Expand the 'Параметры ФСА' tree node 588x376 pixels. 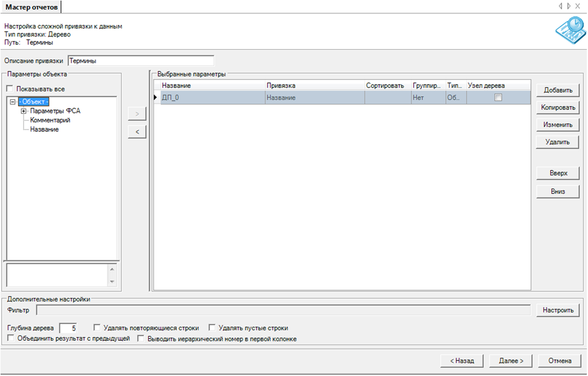pyautogui.click(x=24, y=111)
